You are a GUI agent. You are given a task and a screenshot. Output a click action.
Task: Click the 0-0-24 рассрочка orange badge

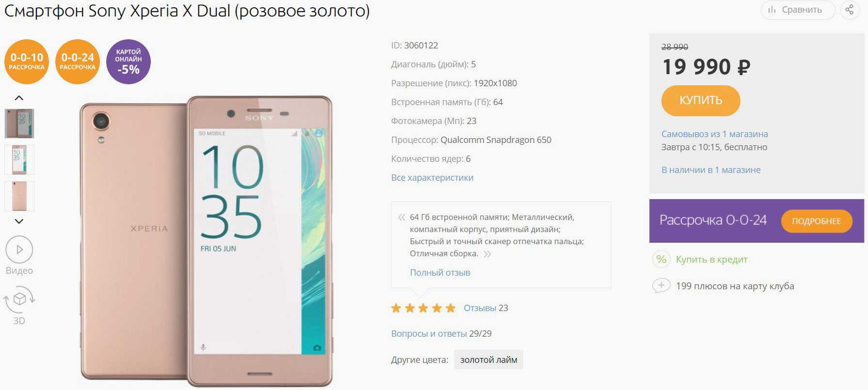click(78, 62)
